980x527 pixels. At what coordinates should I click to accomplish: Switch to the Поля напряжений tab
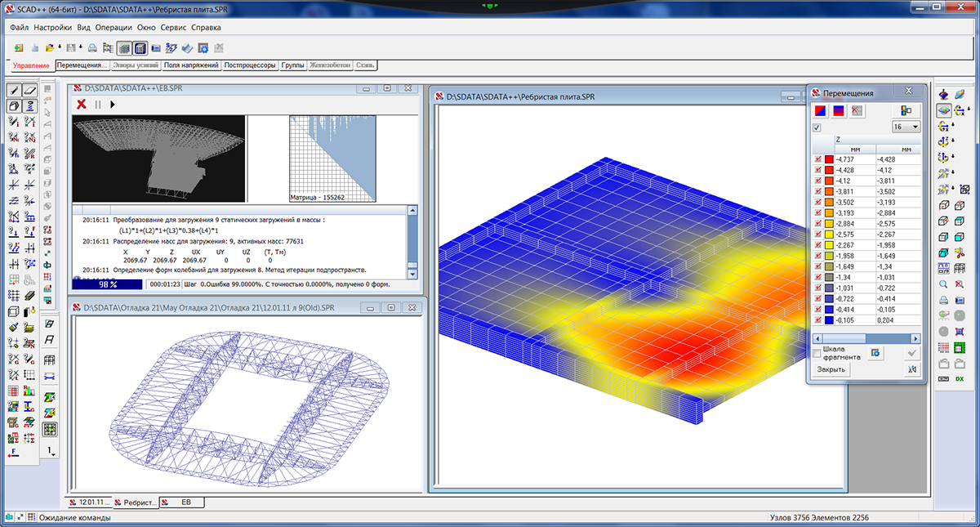pyautogui.click(x=191, y=65)
